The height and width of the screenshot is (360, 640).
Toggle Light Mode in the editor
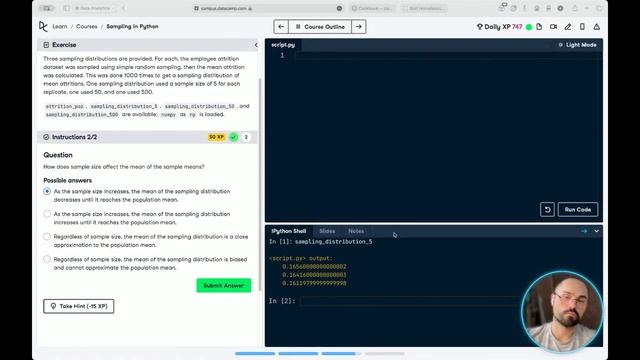[577, 45]
